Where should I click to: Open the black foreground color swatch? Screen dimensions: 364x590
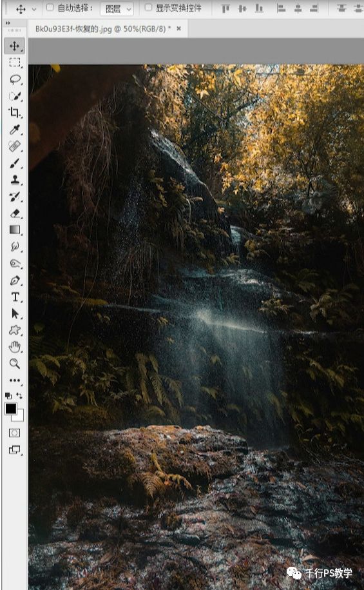coord(11,408)
